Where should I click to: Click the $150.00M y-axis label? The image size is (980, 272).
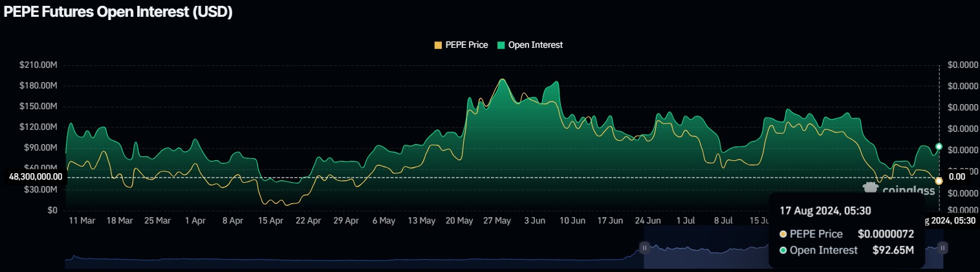pos(39,106)
